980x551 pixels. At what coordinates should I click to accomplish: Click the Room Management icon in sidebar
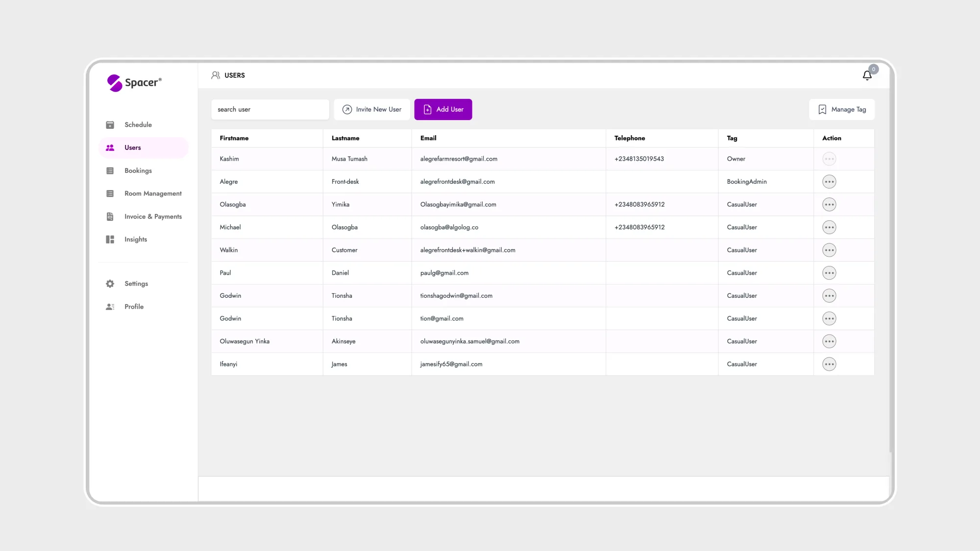pos(110,193)
